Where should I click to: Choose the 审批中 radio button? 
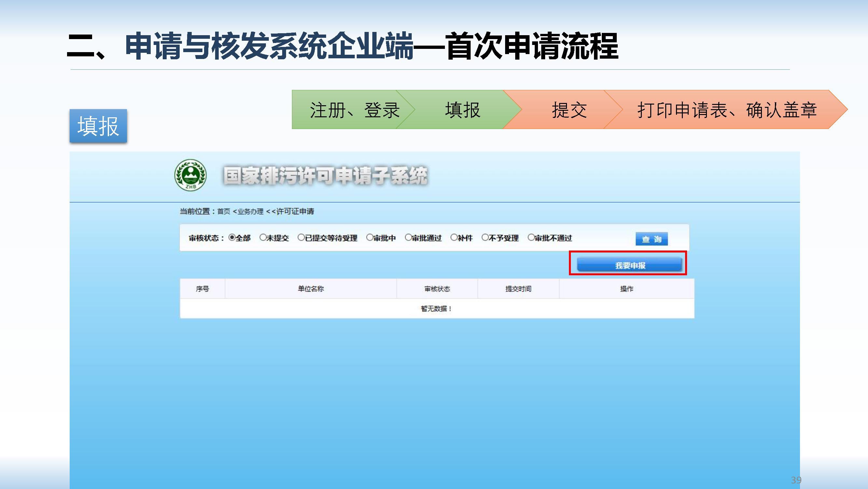pos(370,237)
